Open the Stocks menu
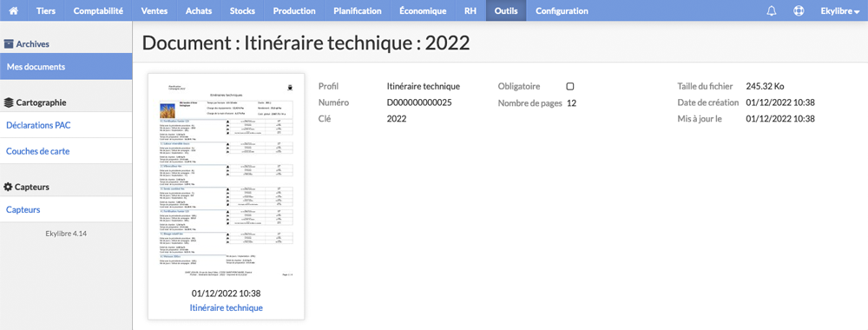The image size is (868, 330). tap(242, 10)
